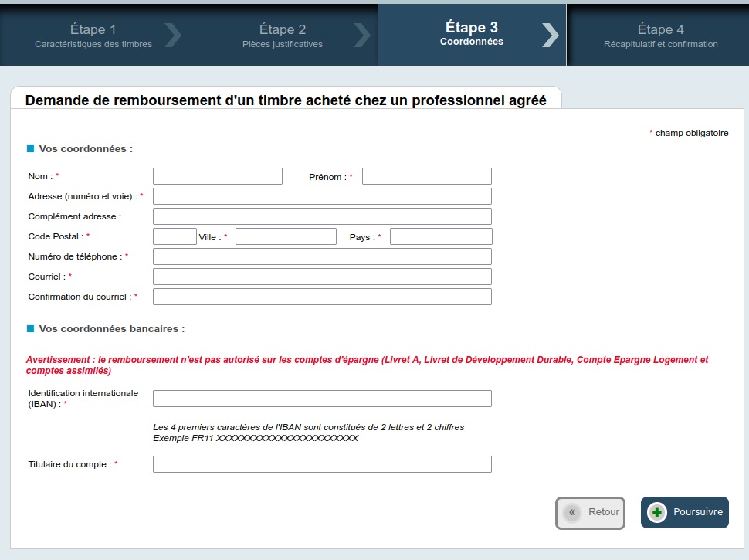749x560 pixels.
Task: Click the 'Titulaire du compte' label
Action: [69, 464]
